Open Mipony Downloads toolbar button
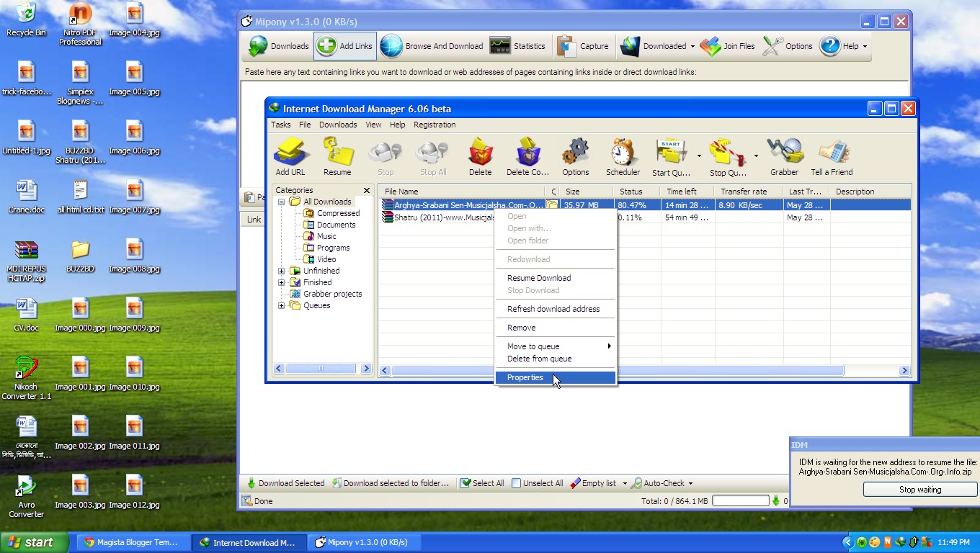The width and height of the screenshot is (980, 553). coord(278,46)
